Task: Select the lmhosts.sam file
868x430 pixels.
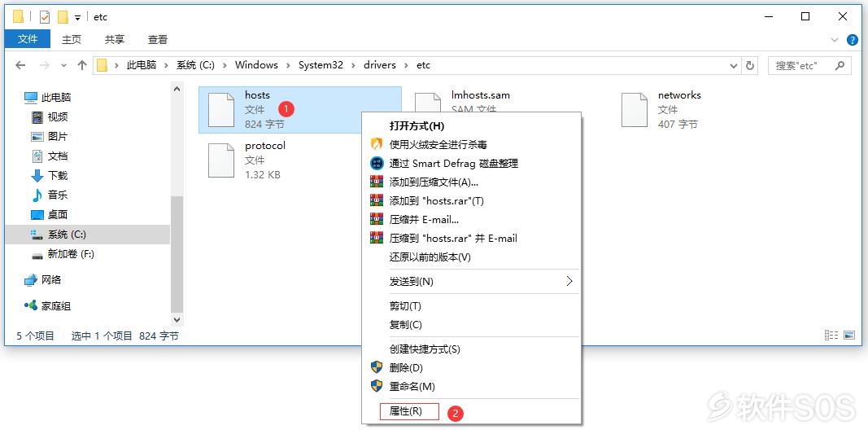Action: pyautogui.click(x=462, y=102)
